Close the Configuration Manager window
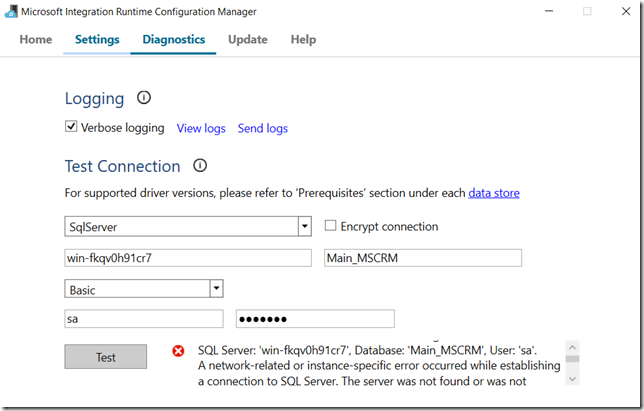Screen dimensions: 644x411 pos(626,11)
